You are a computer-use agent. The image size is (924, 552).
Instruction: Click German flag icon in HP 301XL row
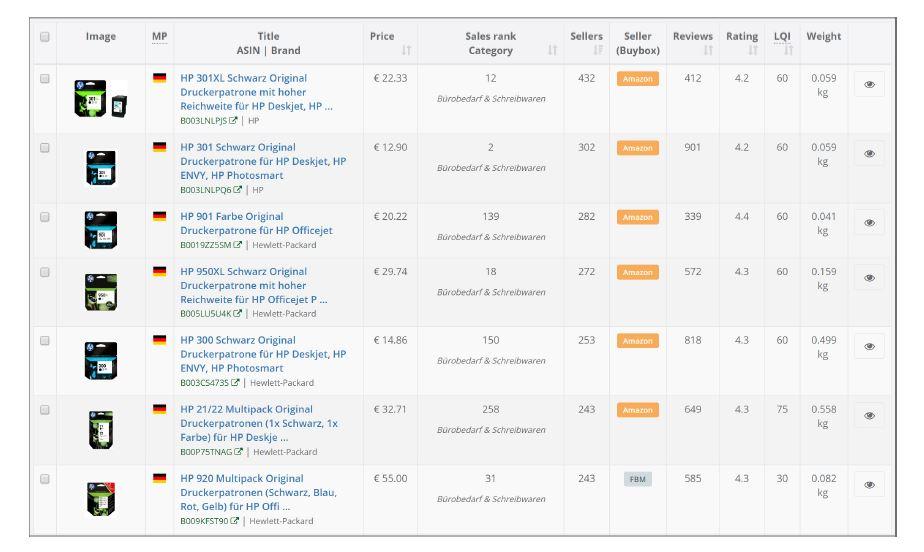159,78
